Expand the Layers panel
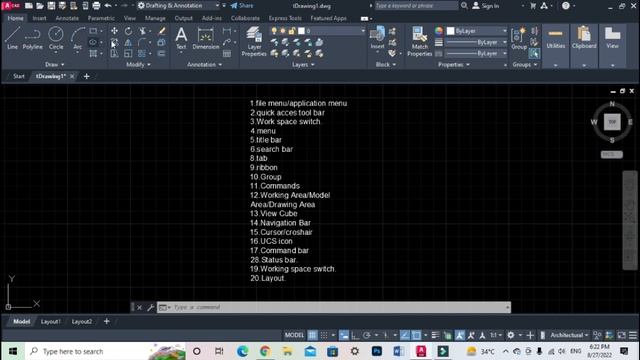The image size is (640, 360). pyautogui.click(x=303, y=64)
